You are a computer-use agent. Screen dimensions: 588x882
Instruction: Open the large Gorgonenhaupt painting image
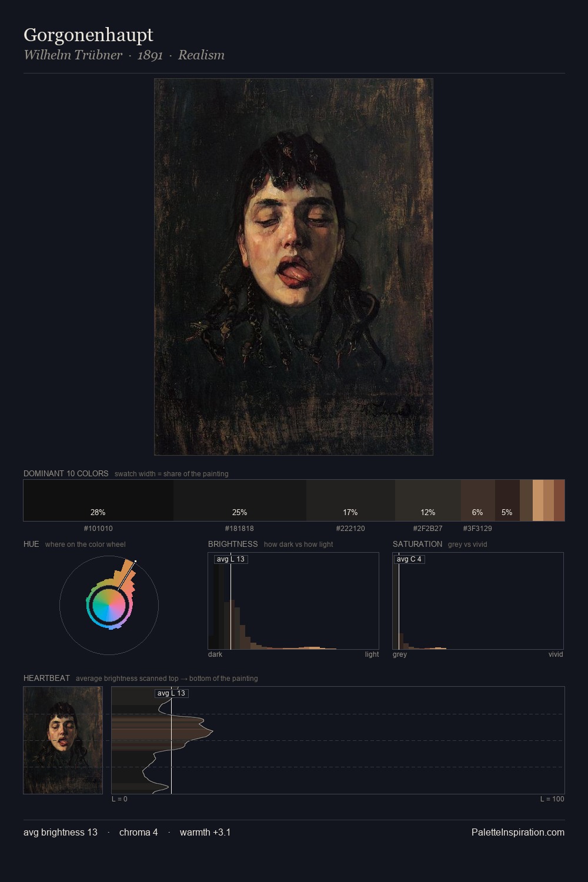point(293,267)
